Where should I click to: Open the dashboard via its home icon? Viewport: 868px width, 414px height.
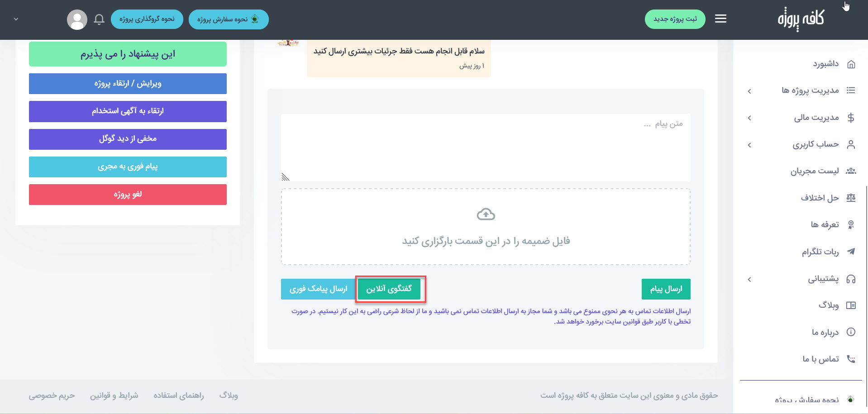(x=852, y=64)
